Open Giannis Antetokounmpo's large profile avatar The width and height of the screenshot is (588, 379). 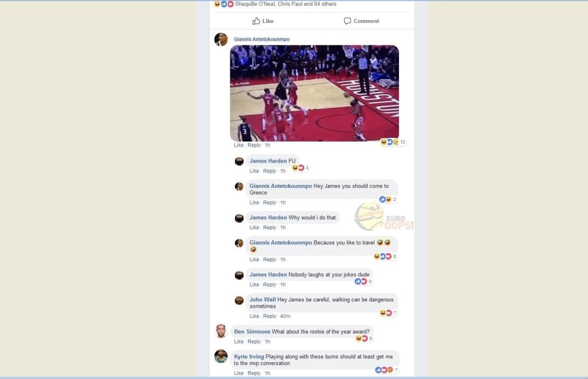click(221, 40)
